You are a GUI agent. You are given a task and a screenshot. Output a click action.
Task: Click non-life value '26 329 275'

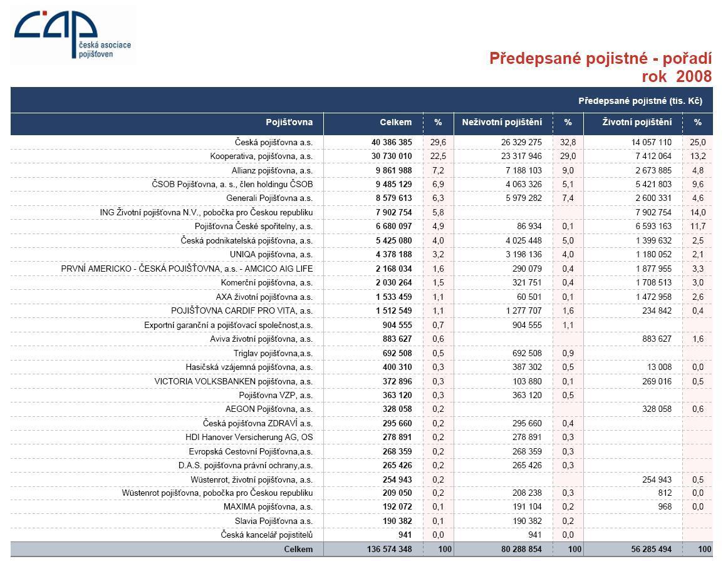[521, 142]
